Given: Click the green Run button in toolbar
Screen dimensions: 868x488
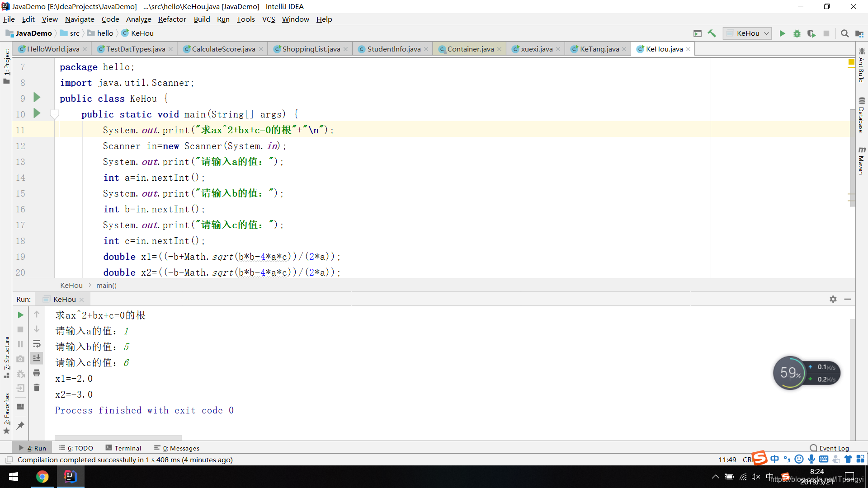Looking at the screenshot, I should [x=782, y=33].
